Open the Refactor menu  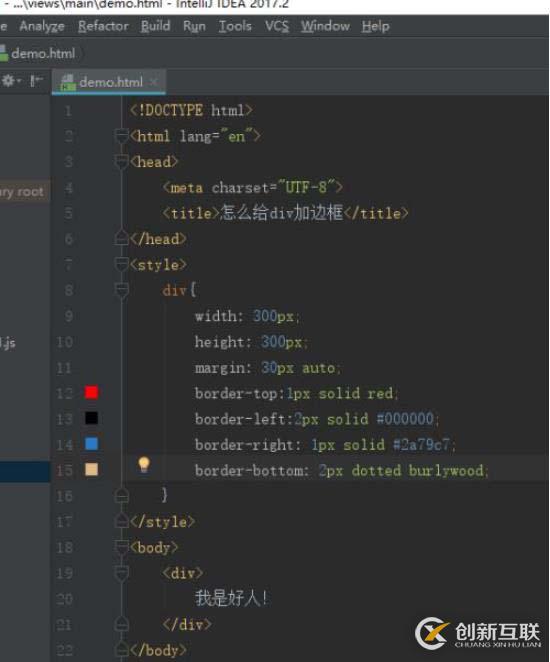103,26
